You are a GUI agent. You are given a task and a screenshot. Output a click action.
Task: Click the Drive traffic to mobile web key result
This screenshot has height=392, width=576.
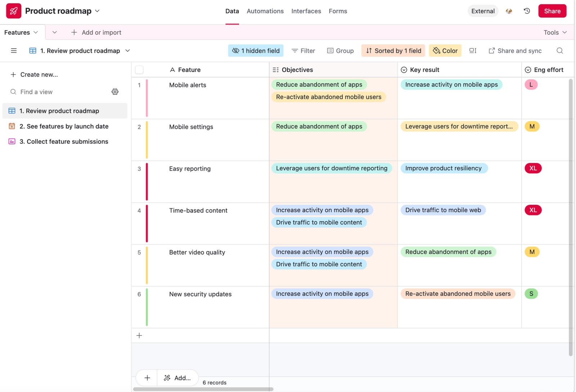point(443,210)
